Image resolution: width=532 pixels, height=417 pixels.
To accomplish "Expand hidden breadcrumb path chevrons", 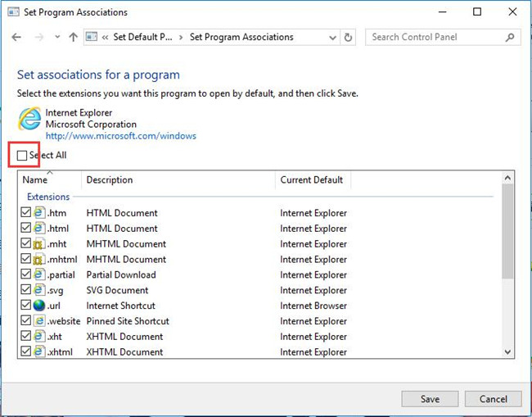I will coord(106,37).
